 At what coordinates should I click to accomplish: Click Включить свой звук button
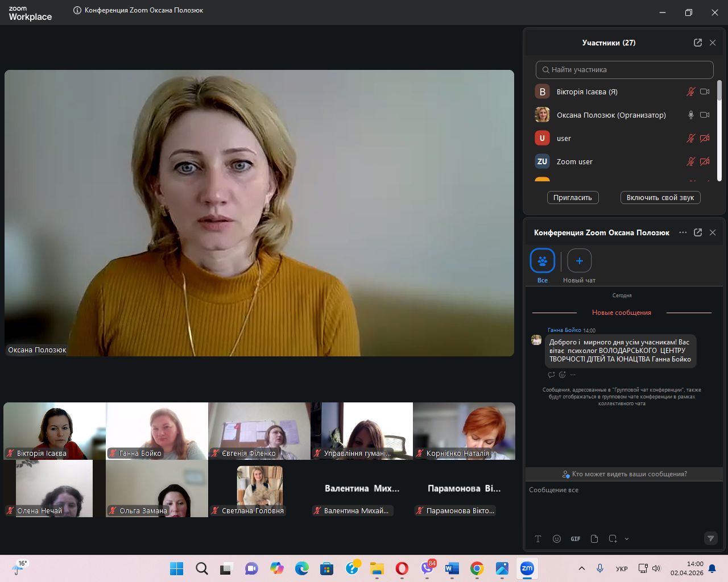(x=660, y=198)
